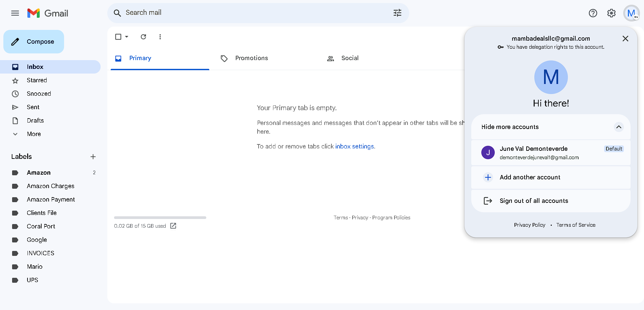Click the Program Policies footer link
The height and width of the screenshot is (310, 644).
391,218
